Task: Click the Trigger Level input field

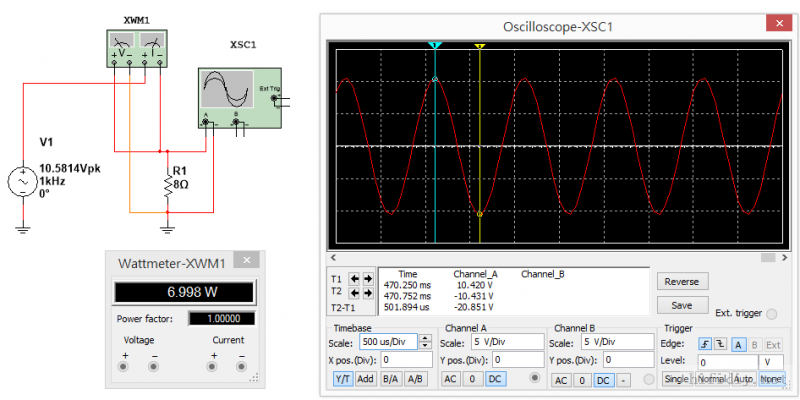Action: point(727,361)
